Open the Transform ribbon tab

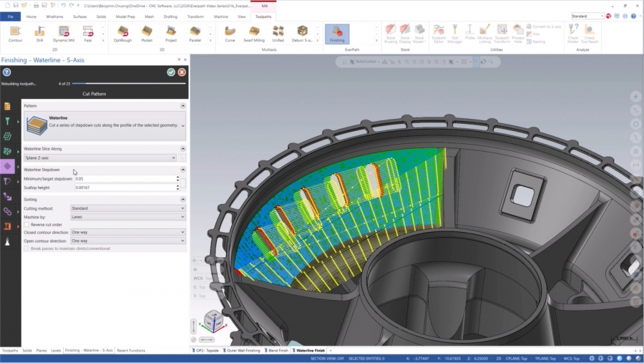pos(195,17)
